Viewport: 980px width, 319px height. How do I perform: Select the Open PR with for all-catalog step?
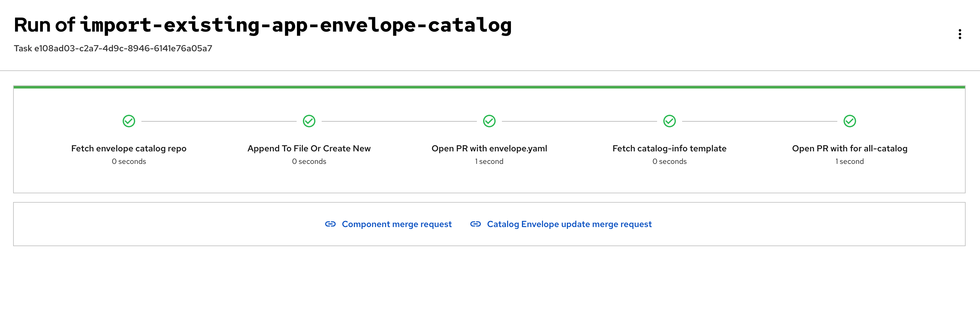850,148
